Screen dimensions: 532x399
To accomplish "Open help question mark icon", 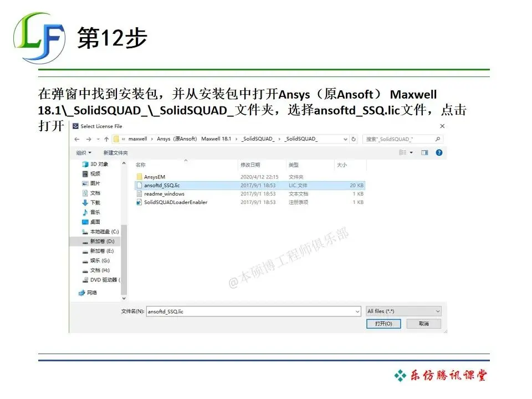I will click(439, 153).
